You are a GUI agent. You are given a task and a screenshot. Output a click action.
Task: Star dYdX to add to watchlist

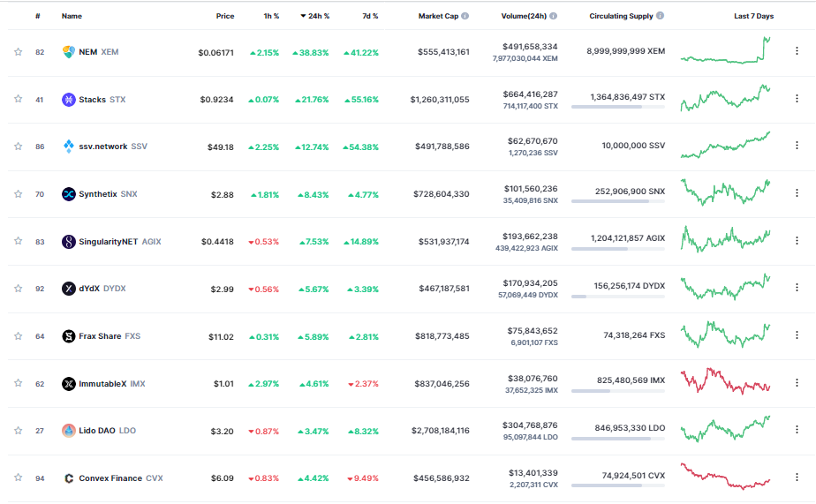(x=19, y=288)
